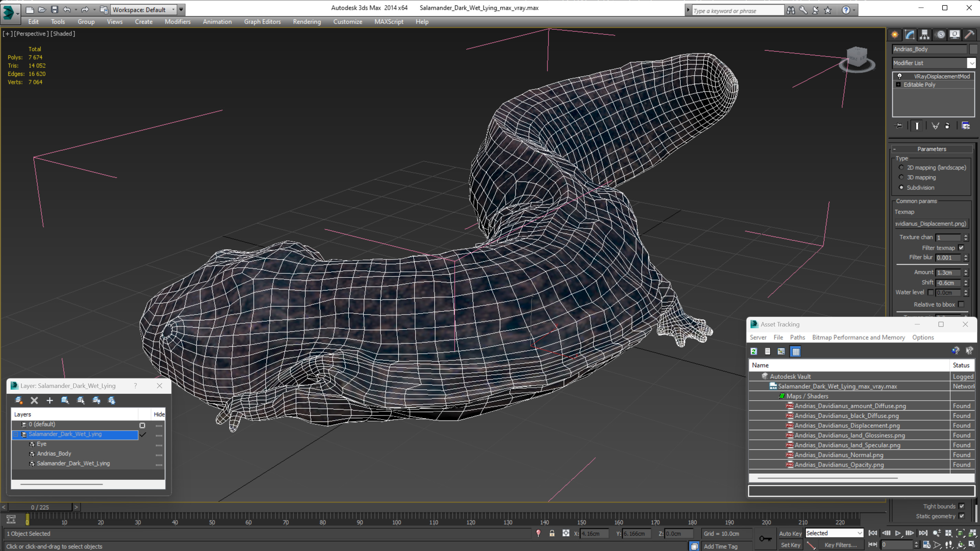The width and height of the screenshot is (980, 551).
Task: Open the Modifiers menu
Action: coord(178,22)
